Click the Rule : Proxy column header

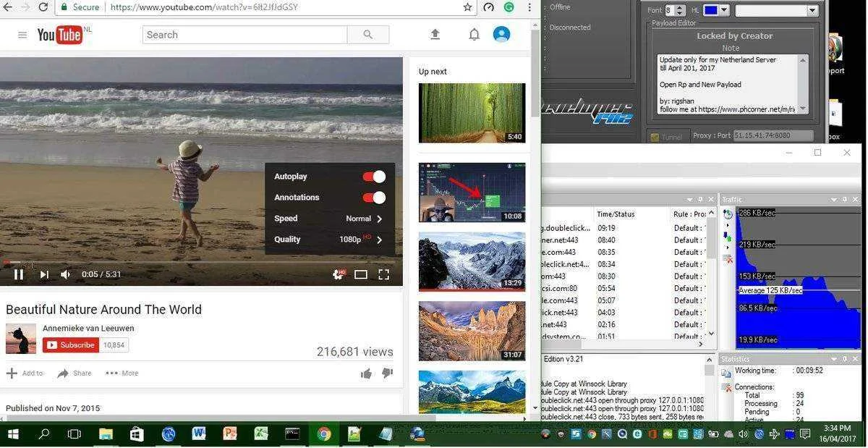coord(689,214)
